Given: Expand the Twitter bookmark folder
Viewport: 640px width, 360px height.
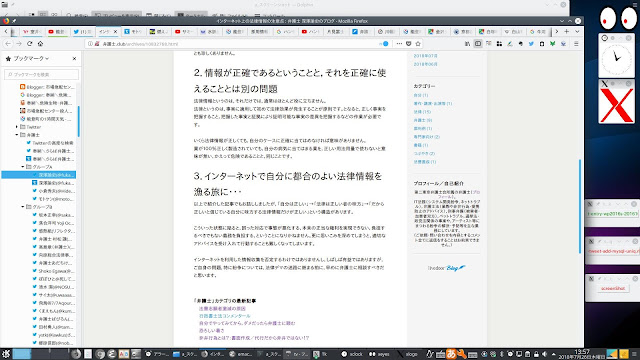Looking at the screenshot, I should 17,127.
